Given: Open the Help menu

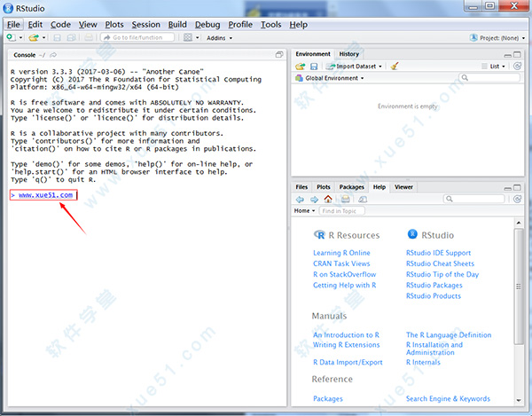Looking at the screenshot, I should (x=298, y=25).
